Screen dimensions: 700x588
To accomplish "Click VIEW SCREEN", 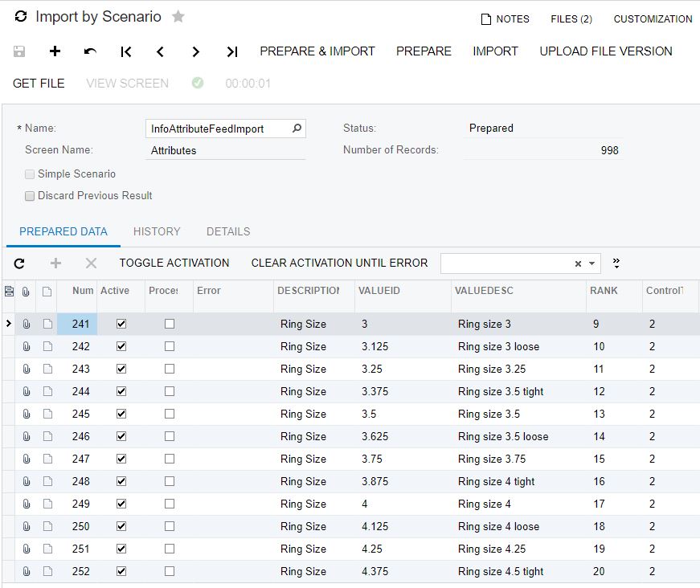I will click(127, 84).
